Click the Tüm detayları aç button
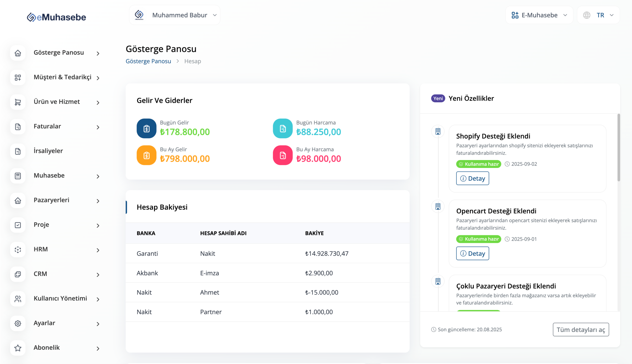The height and width of the screenshot is (364, 632). click(580, 329)
